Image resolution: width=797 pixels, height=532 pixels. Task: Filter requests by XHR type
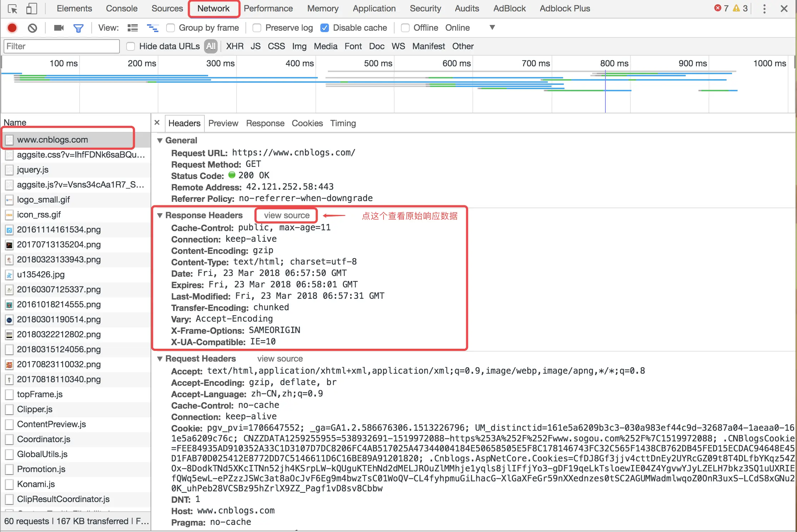(x=234, y=46)
